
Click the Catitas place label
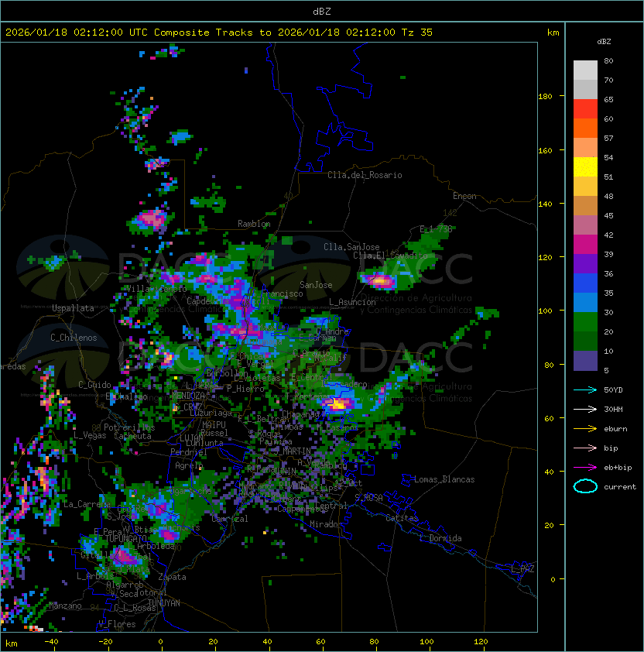[x=402, y=518]
